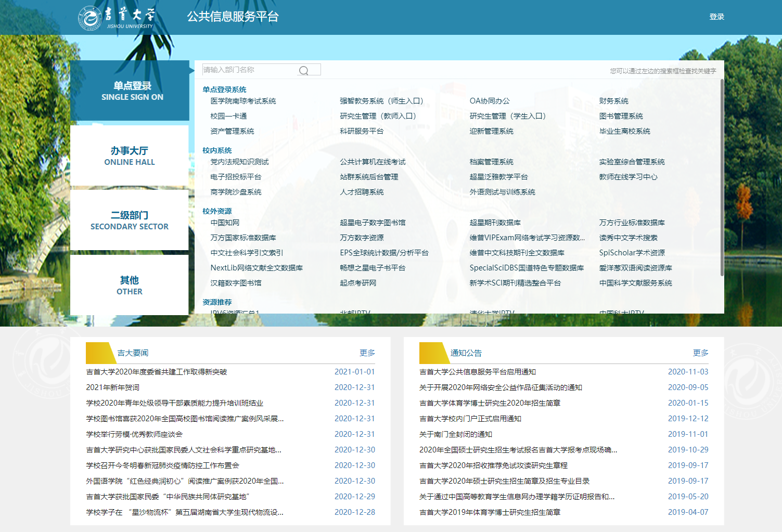The width and height of the screenshot is (782, 532).
Task: Open the 图书管理系统 link
Action: click(621, 116)
